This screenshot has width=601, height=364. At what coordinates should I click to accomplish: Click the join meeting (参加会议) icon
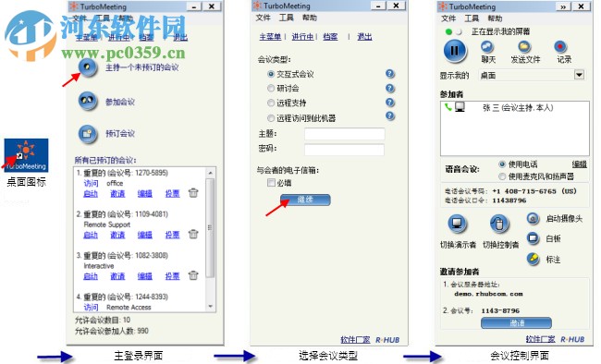click(x=88, y=101)
